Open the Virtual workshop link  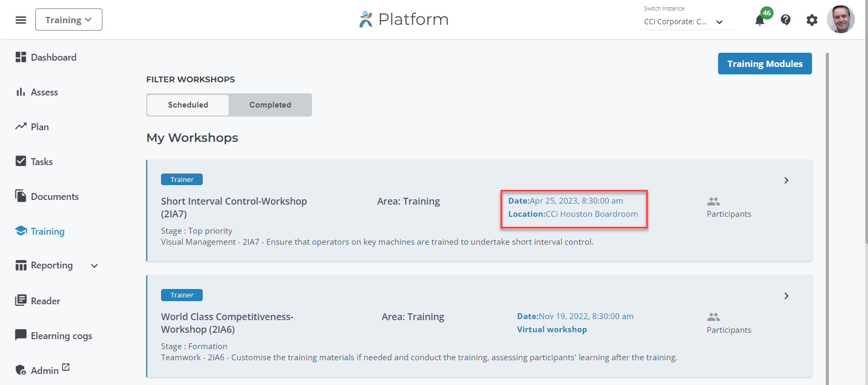click(552, 330)
